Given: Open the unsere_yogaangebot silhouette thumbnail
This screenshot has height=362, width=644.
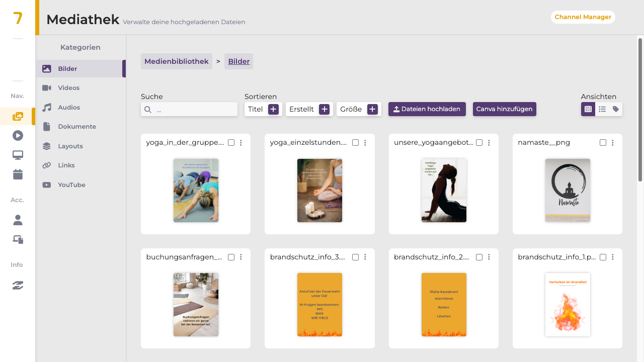Looking at the screenshot, I should click(x=444, y=191).
